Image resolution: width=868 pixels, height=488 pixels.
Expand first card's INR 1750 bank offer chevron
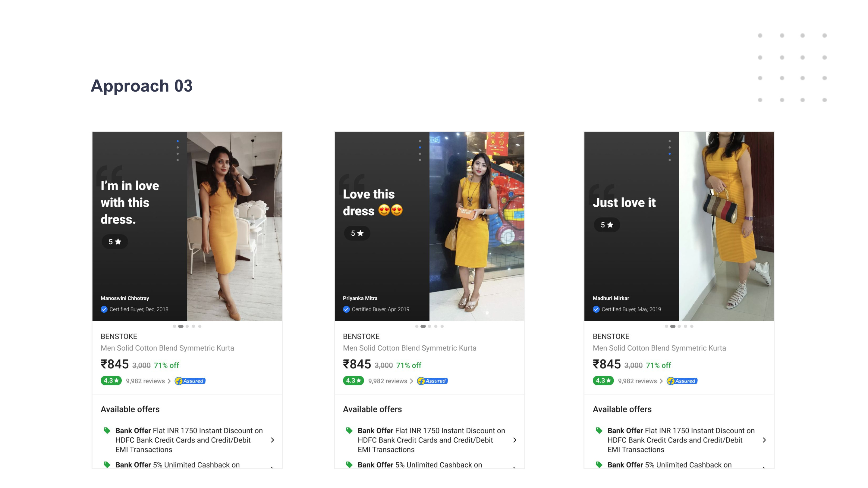tap(272, 440)
